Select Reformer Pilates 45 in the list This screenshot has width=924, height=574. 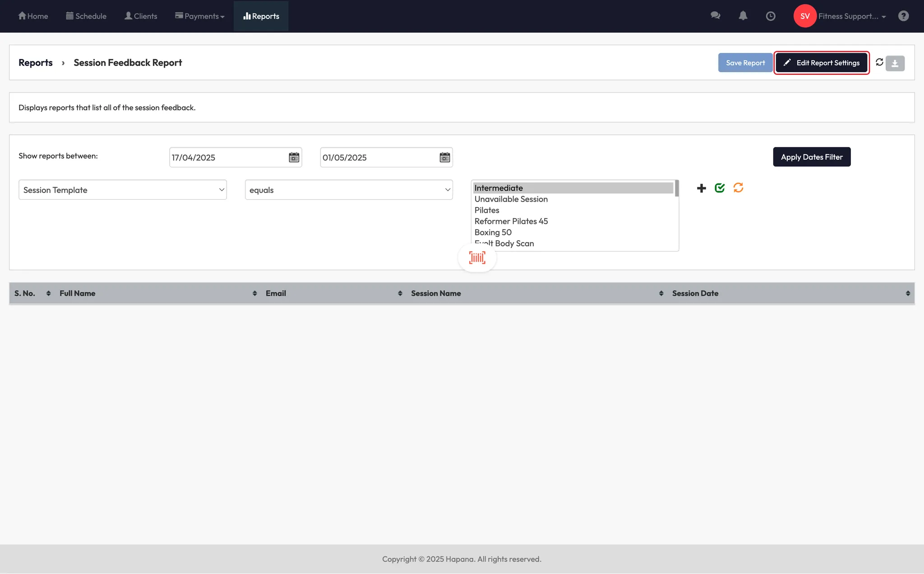pos(511,221)
